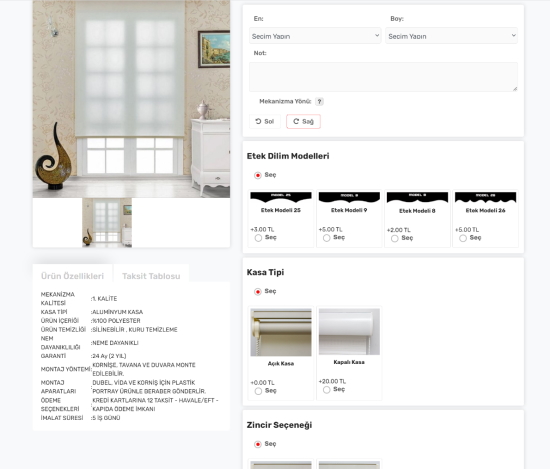550x469 pixels.
Task: Click the Etek Modeli 26 shape image
Action: coord(485,197)
